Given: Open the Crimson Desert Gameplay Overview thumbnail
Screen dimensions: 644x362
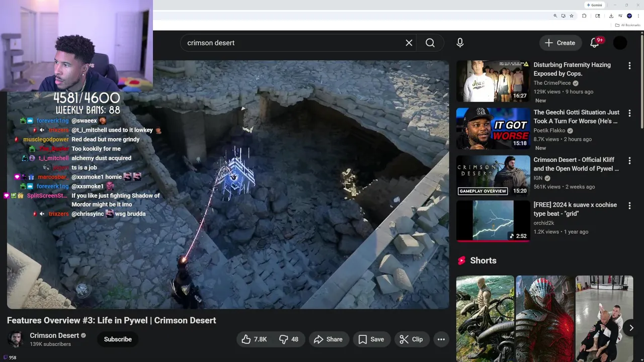Looking at the screenshot, I should click(x=493, y=176).
